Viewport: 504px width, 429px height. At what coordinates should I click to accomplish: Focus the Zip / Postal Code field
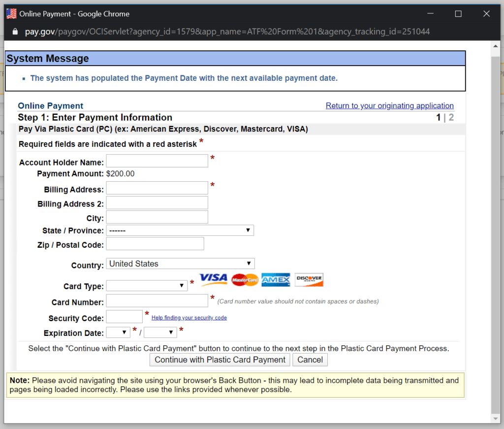point(155,244)
